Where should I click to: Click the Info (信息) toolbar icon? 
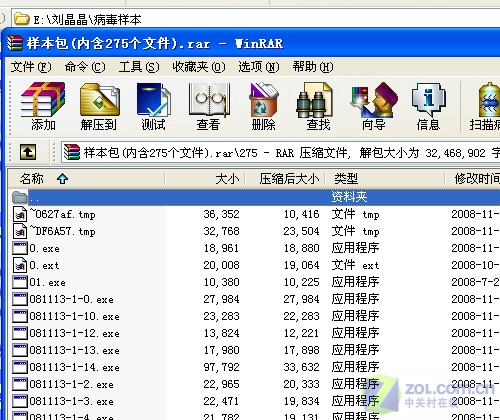pos(429,99)
